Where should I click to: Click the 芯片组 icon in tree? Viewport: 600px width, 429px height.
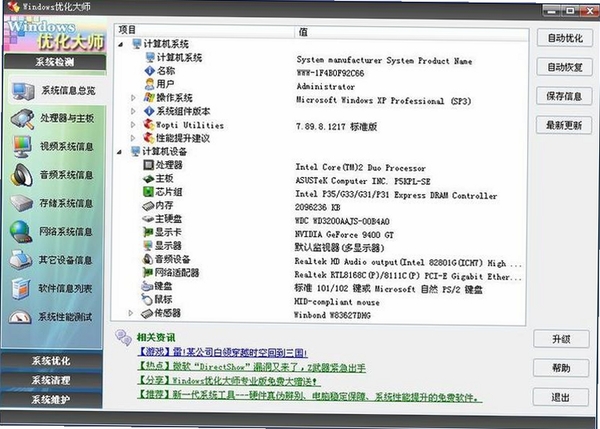[148, 192]
